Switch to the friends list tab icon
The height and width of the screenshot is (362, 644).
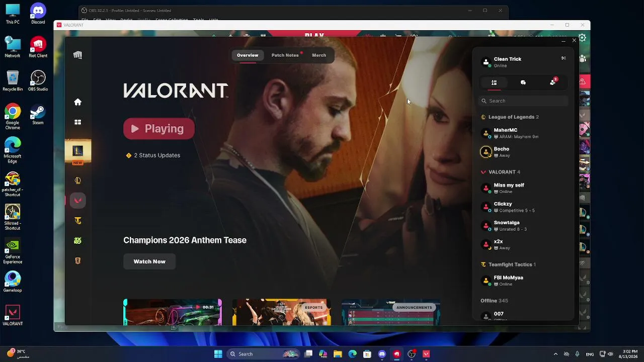[494, 82]
